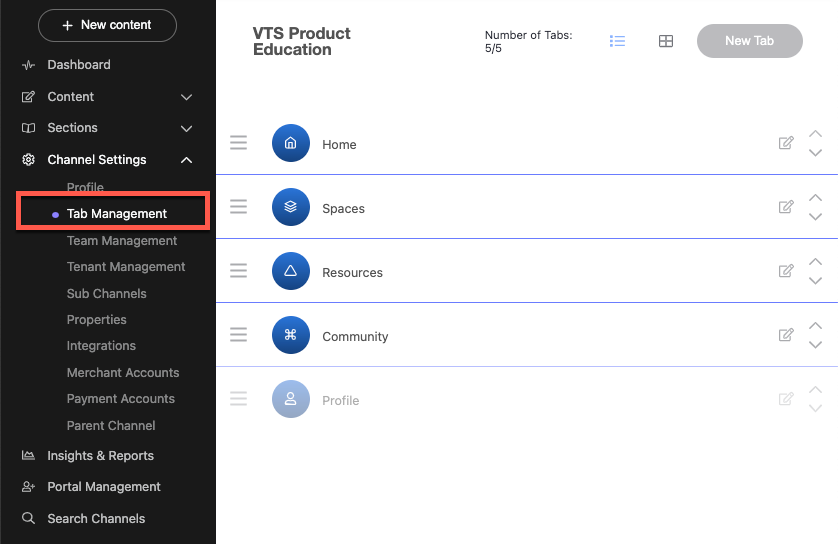Switch to grid view icon
Image resolution: width=838 pixels, height=544 pixels.
(666, 41)
